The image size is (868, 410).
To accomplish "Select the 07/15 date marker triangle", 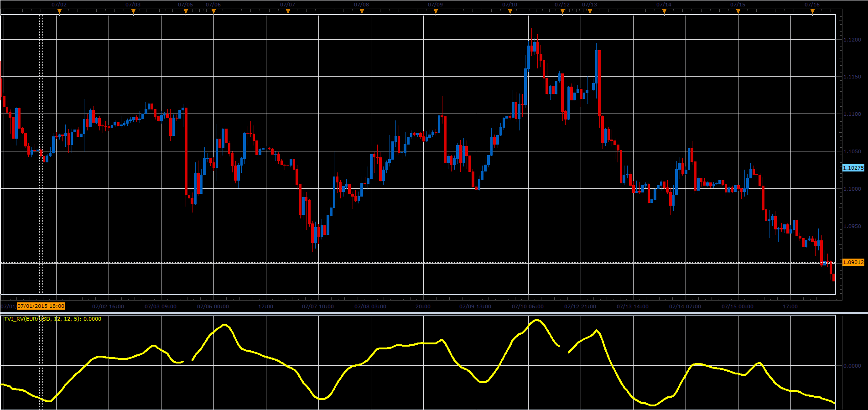I will point(738,11).
